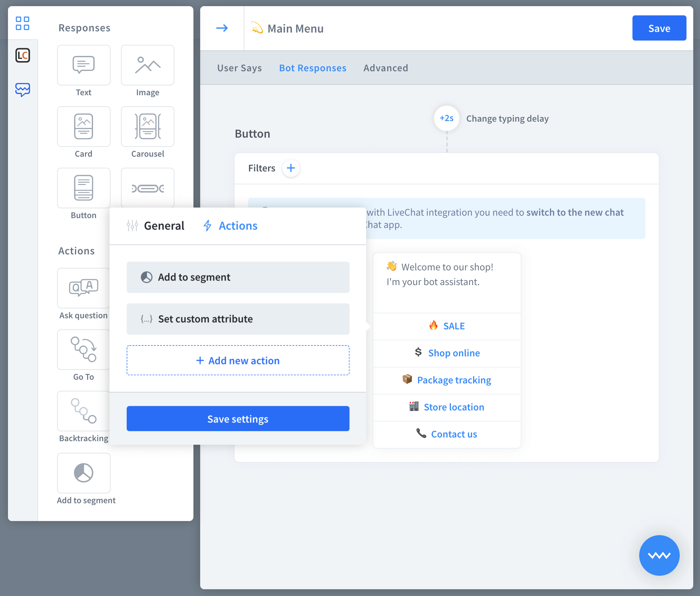The width and height of the screenshot is (700, 596).
Task: Open the LiveChat sidebar panel
Action: (23, 55)
